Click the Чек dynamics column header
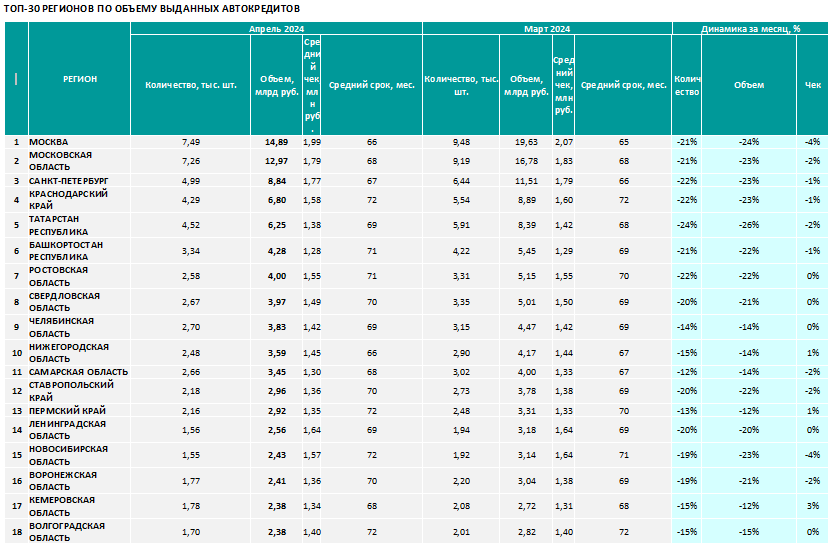 click(x=813, y=85)
